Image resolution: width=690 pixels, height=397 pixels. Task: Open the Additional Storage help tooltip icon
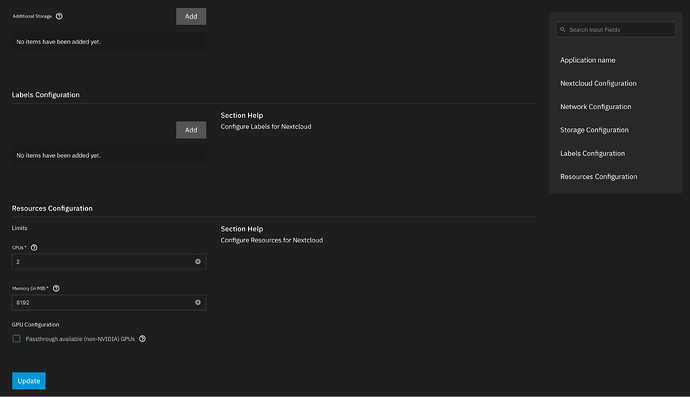(x=59, y=16)
